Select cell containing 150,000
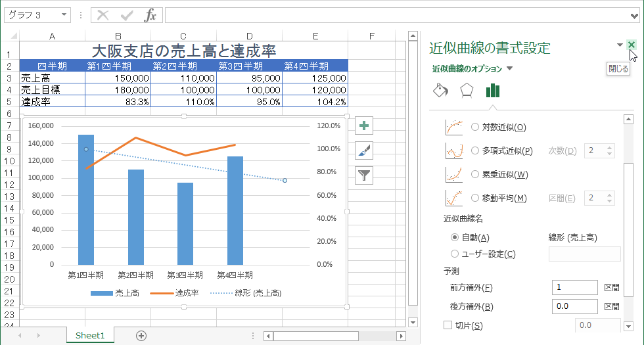 [118, 78]
